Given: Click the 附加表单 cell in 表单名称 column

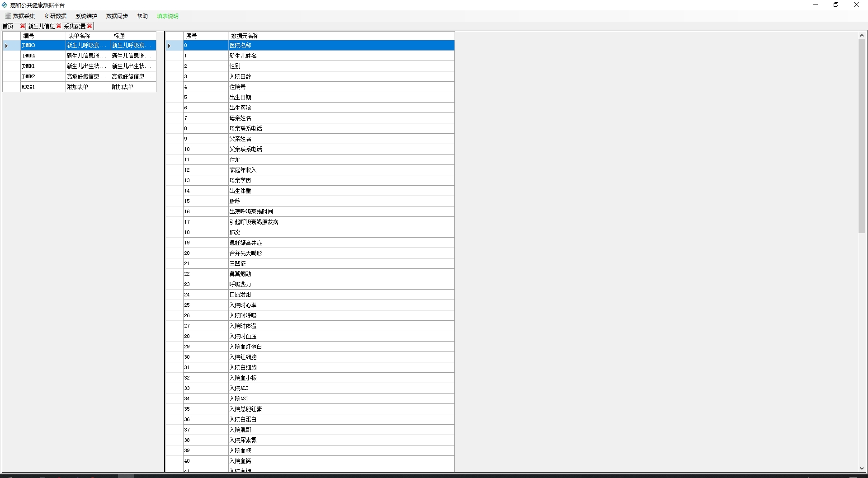Looking at the screenshot, I should 88,87.
